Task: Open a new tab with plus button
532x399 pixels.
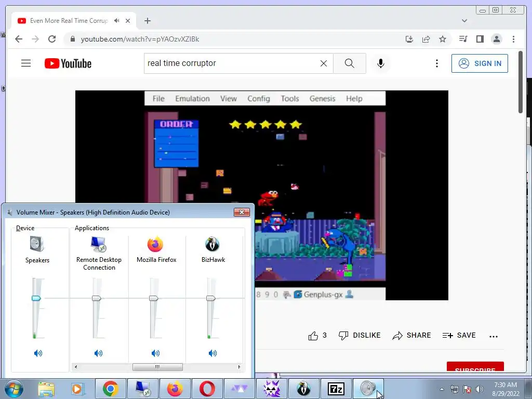Action: [x=147, y=21]
